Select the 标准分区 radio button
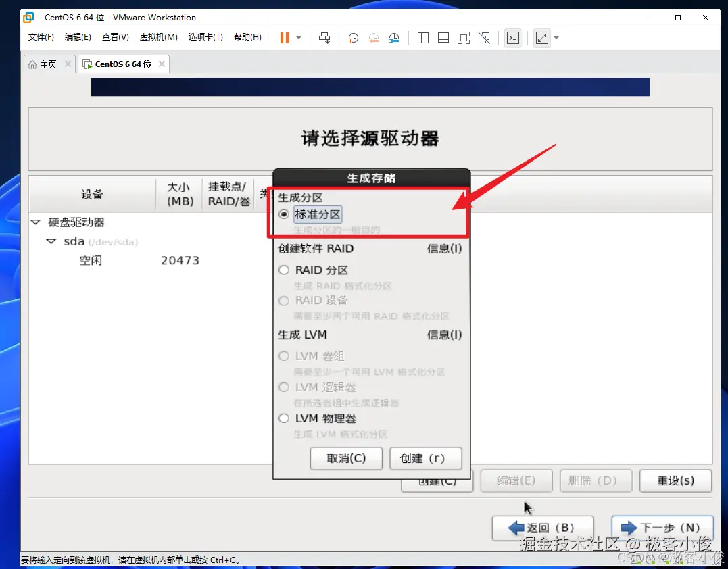728x569 pixels. [284, 214]
